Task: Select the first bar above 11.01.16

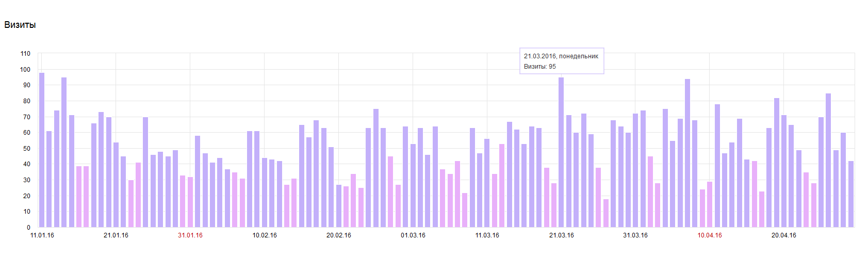Action: tap(42, 150)
